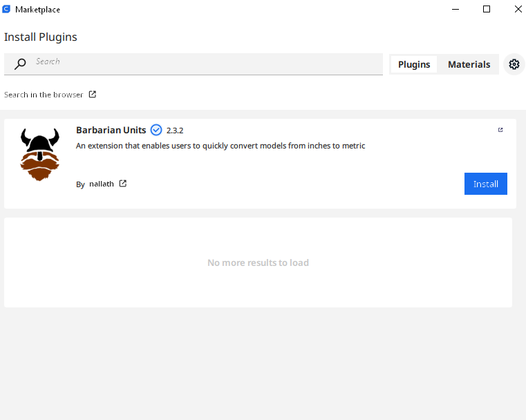526x420 pixels.
Task: Click the Barbarian Units verified checkmark badge
Action: 156,130
